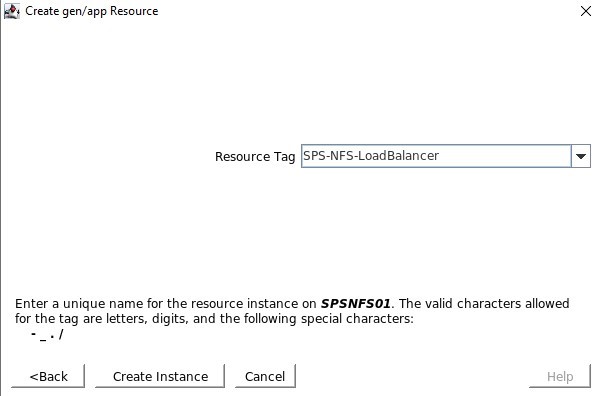Click the greyed-out Help button
Screen dimensions: 600x396
pos(560,376)
